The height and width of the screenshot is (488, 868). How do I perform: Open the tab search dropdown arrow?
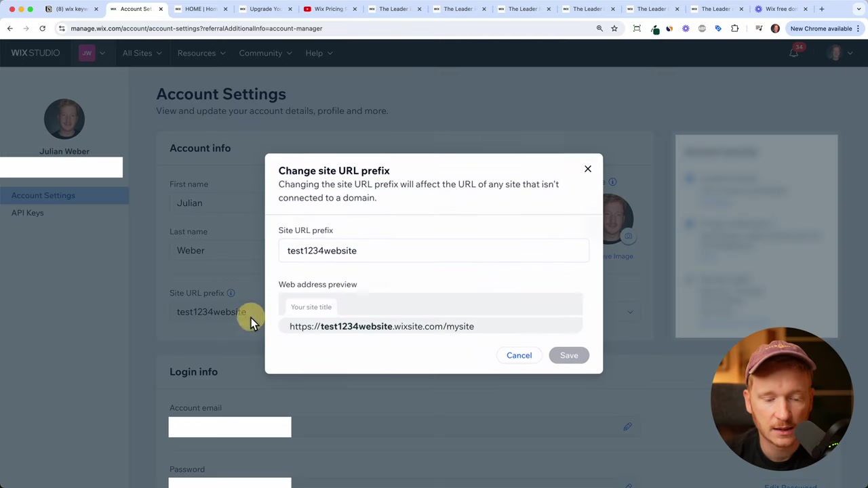[859, 9]
